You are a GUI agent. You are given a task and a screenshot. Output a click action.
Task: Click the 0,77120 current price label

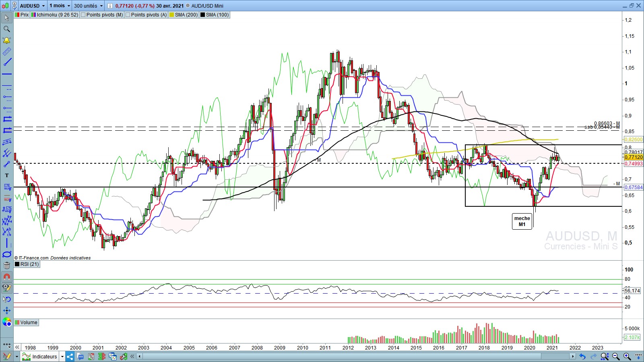click(x=634, y=157)
